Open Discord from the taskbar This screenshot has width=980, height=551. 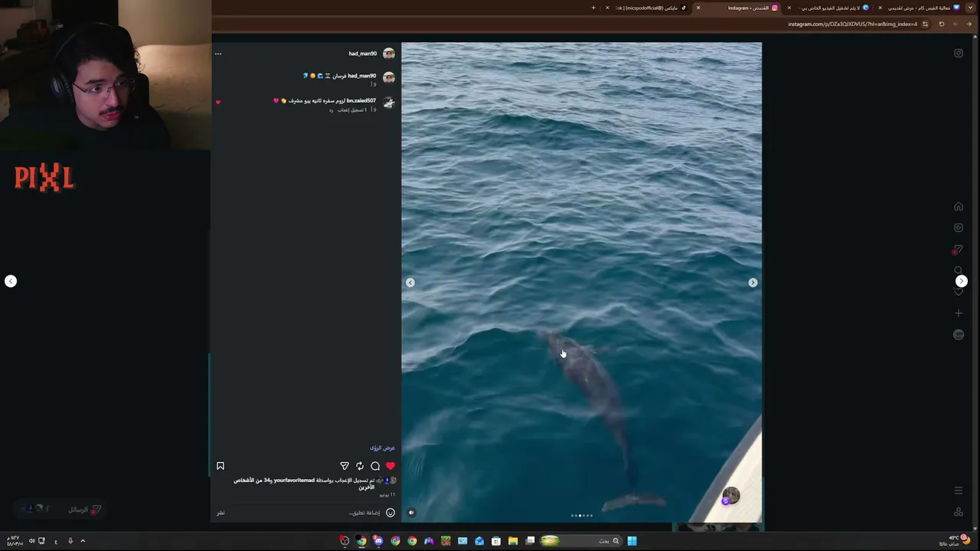378,541
